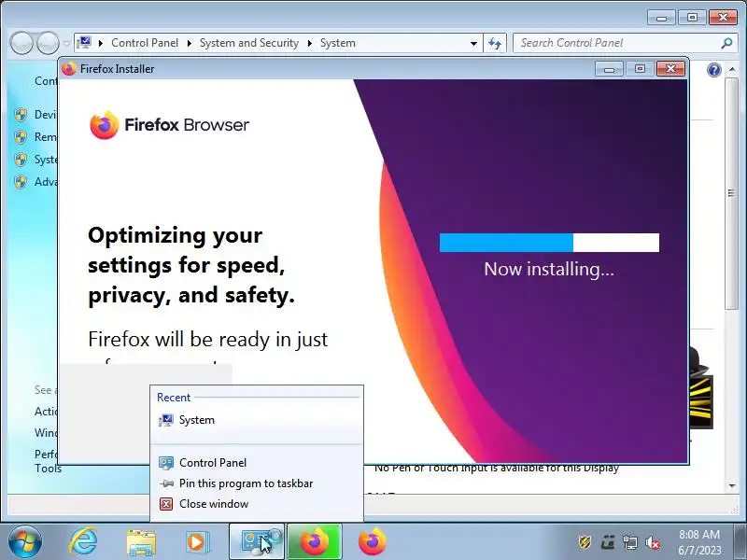Click the Back arrow in Control Panel
Viewport: 747px width, 560px height.
click(21, 43)
